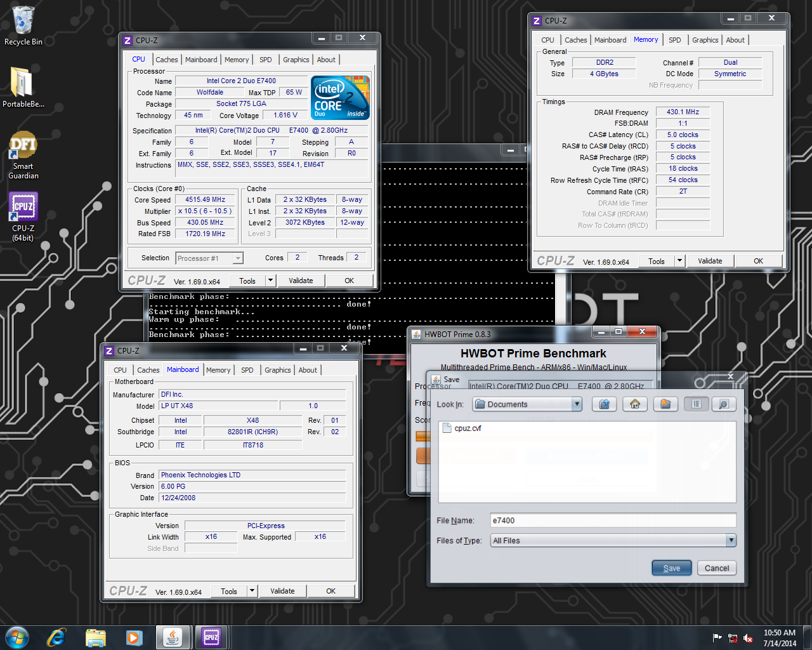The image size is (812, 650).
Task: Click BIOS brand Phoenix Technologies LTD
Action: coord(252,475)
